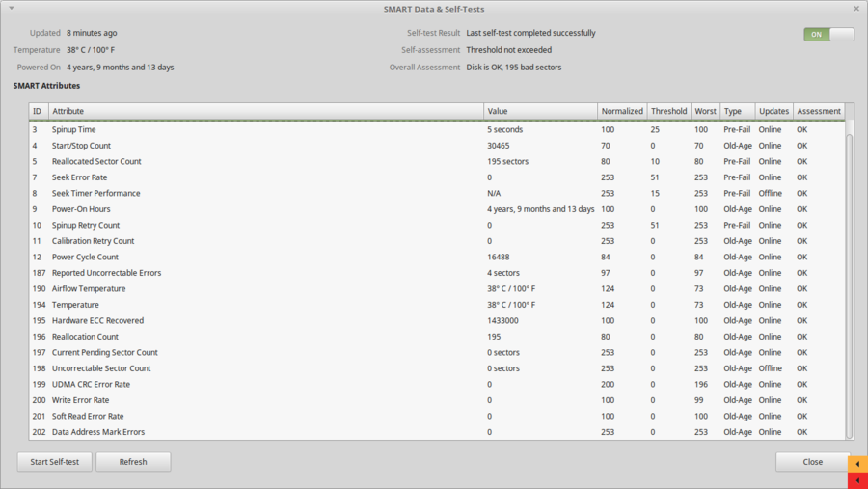Select the Seek Timer Performance row
The width and height of the screenshot is (868, 489).
pyautogui.click(x=437, y=193)
